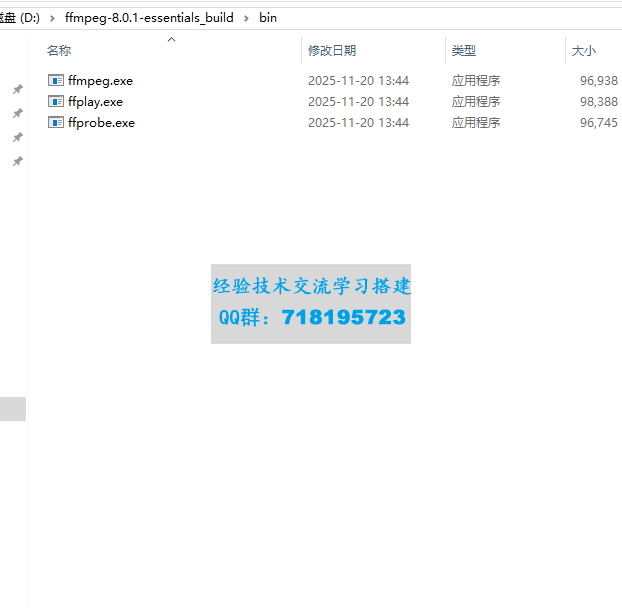The image size is (622, 608).
Task: Sort files by 大小 column header
Action: (x=584, y=51)
